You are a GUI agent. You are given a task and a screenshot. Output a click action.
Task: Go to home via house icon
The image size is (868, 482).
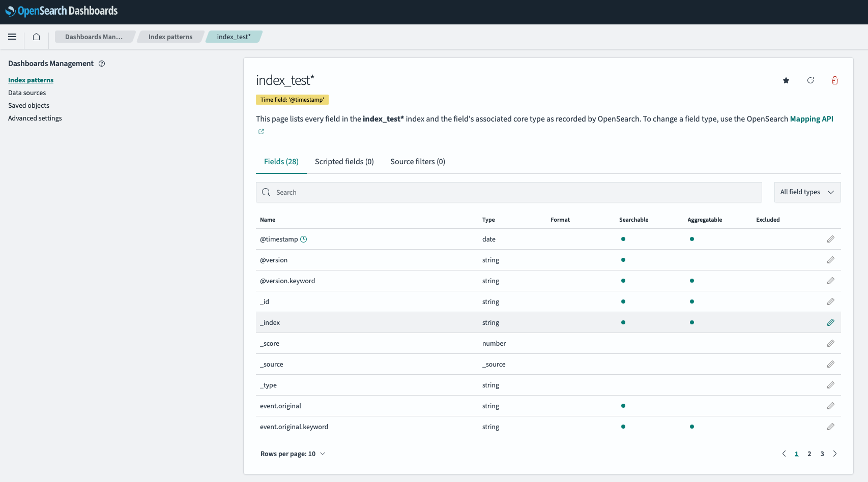(x=37, y=37)
